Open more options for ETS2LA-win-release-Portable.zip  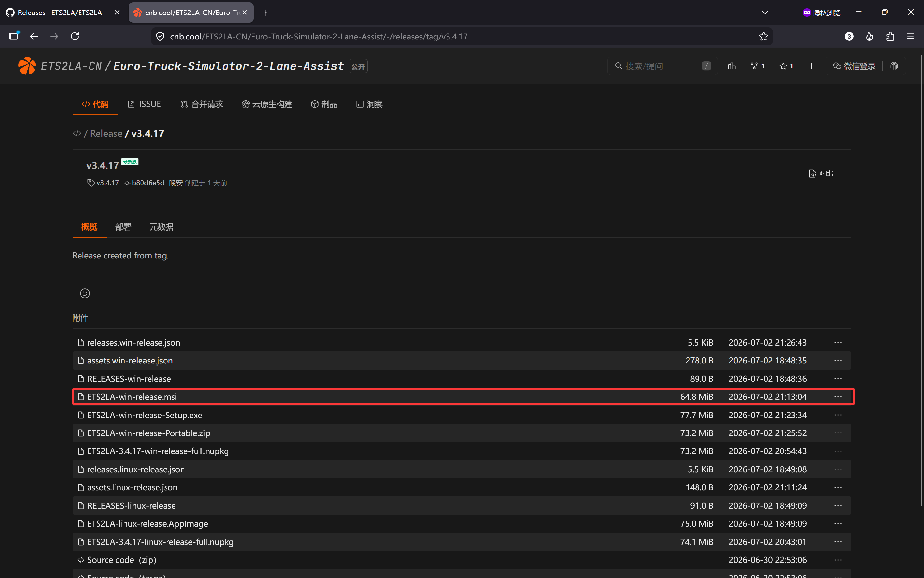pos(838,433)
